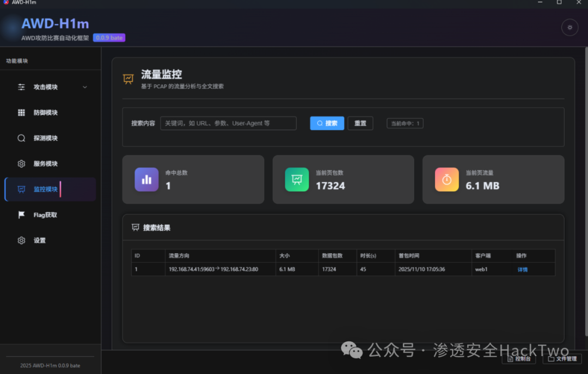Open the 设置 gear icon in sidebar
588x374 pixels.
pos(21,240)
